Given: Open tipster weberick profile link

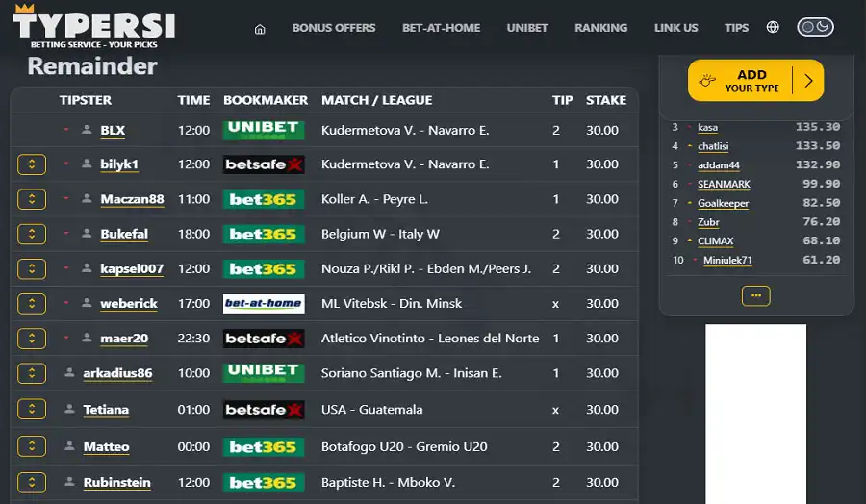Looking at the screenshot, I should (x=129, y=304).
